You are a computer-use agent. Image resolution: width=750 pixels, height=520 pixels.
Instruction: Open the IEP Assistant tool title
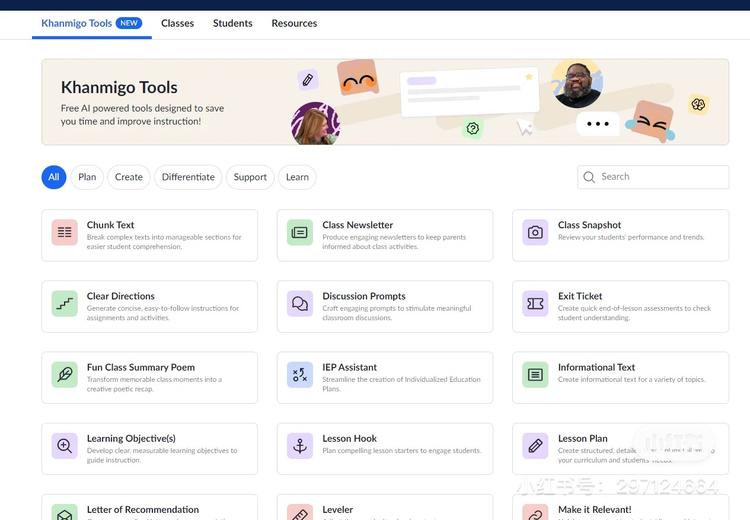tap(349, 367)
